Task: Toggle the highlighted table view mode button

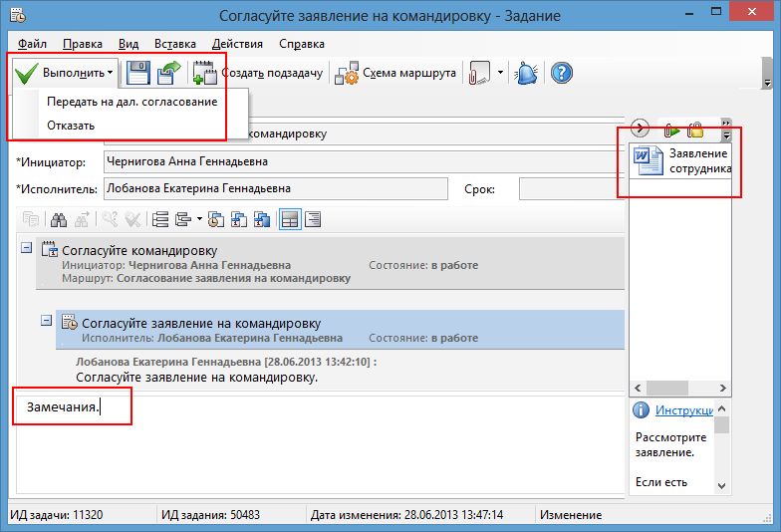Action: [x=289, y=219]
